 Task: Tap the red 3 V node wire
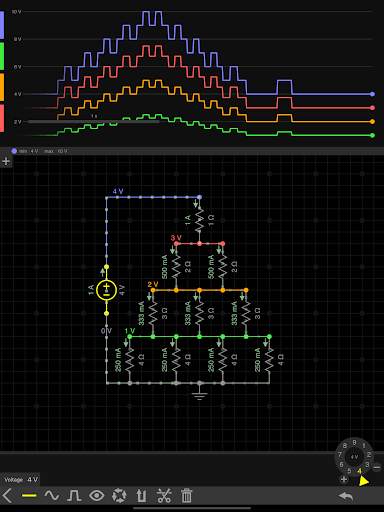199,244
